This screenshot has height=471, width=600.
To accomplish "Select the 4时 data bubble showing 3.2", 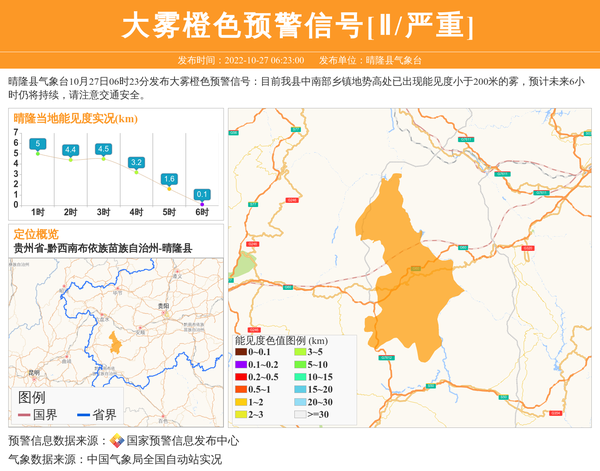I will click(x=136, y=163).
